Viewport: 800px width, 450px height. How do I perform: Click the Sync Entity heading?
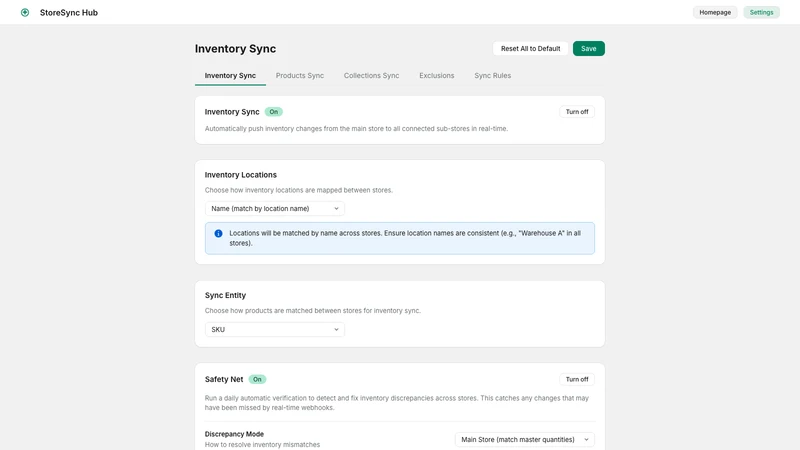pos(225,295)
